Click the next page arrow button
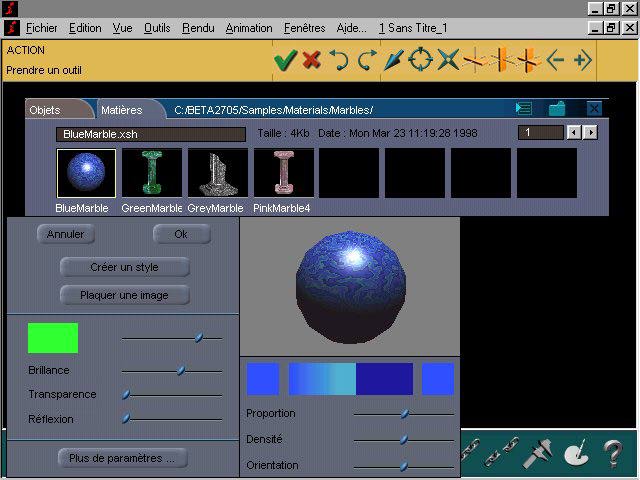Screen dimensions: 640x480 point(591,133)
